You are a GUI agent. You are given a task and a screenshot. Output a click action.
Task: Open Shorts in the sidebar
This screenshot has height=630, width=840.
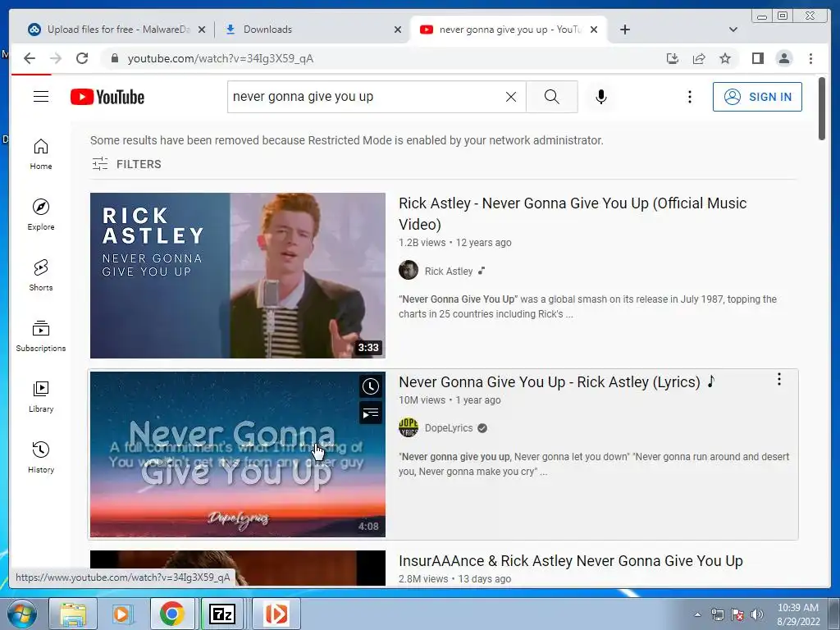tap(41, 276)
